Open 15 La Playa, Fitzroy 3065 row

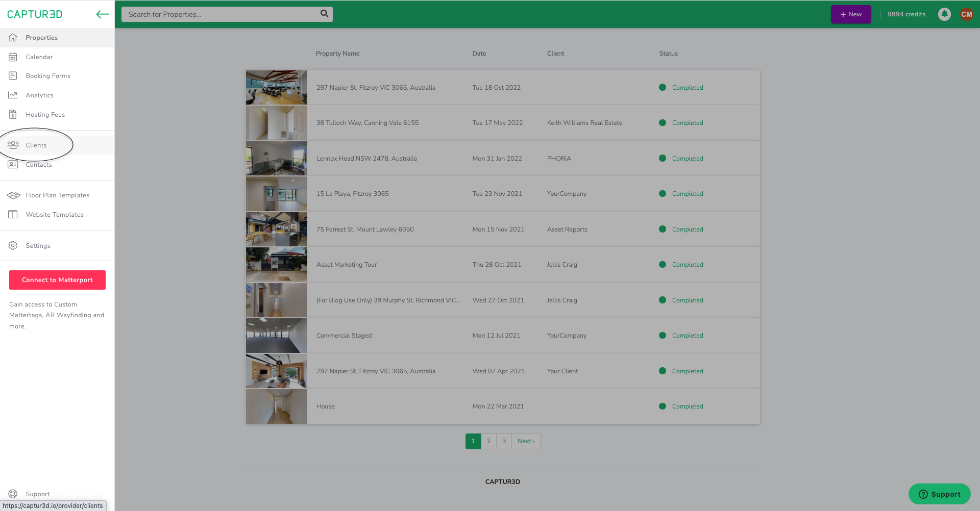point(503,194)
